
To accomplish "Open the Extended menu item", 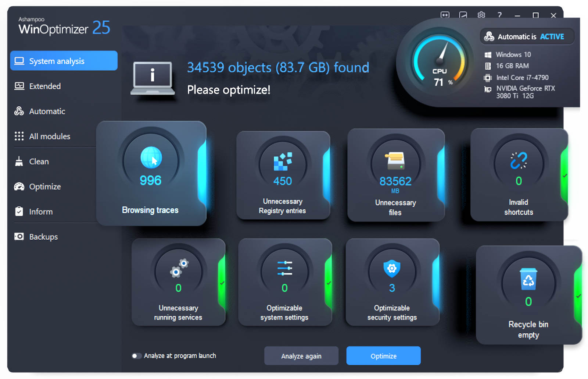I will [45, 86].
